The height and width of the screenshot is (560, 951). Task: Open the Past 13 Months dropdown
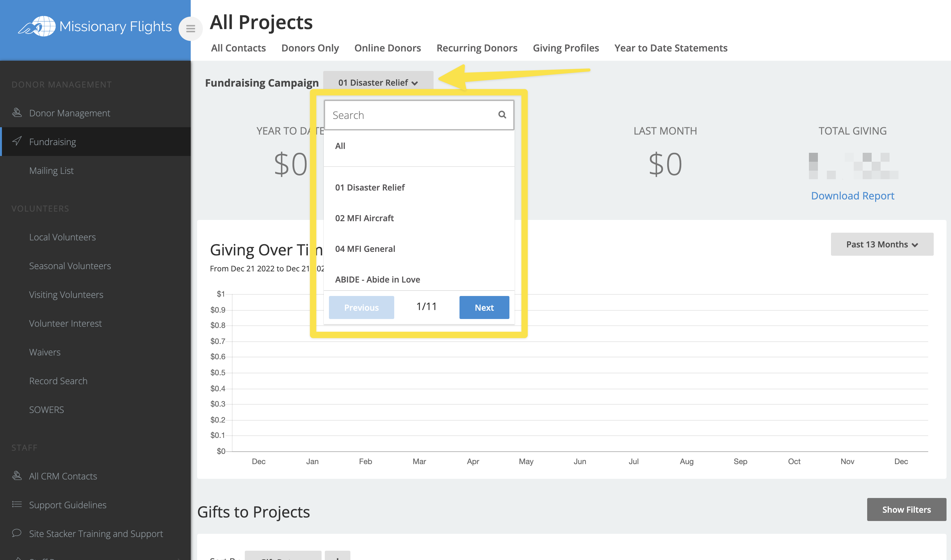(x=882, y=244)
